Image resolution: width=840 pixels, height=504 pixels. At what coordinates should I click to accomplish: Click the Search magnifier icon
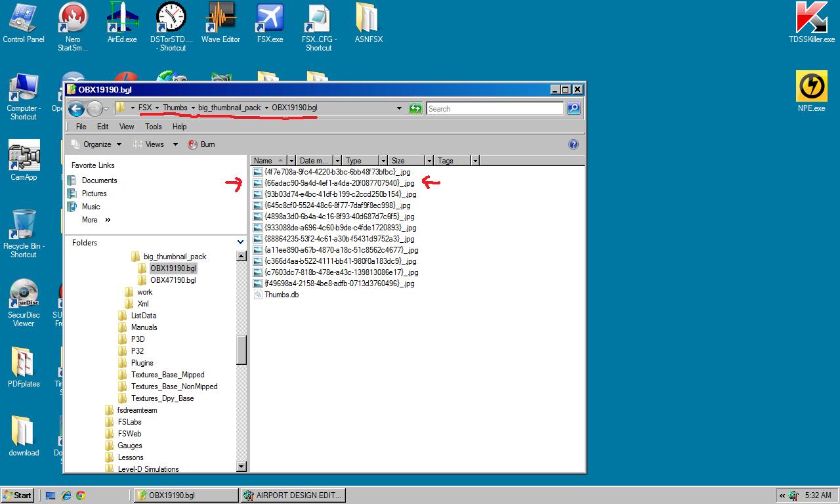(574, 108)
